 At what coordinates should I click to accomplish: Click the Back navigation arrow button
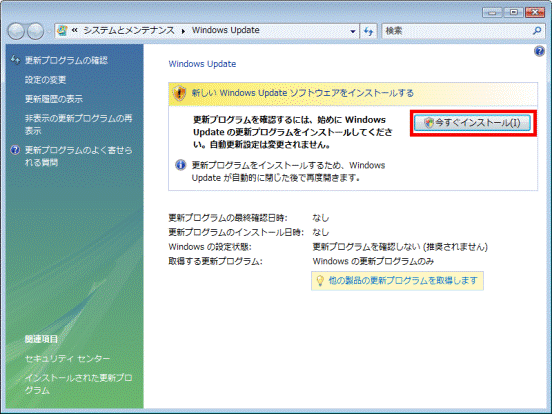click(16, 31)
